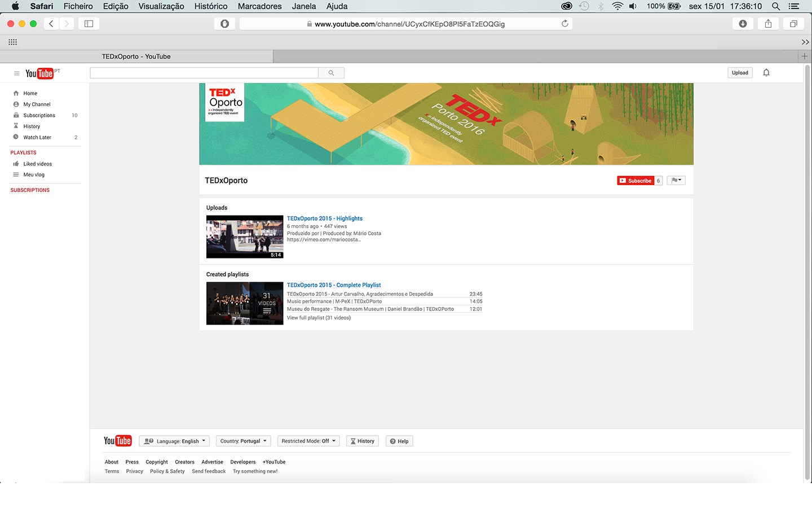Viewport: 812px width, 508px height.
Task: Open Creators footer link
Action: [184, 462]
